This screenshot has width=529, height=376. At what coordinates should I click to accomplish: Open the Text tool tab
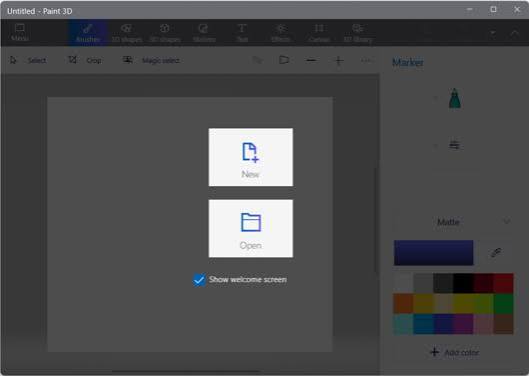(x=242, y=33)
